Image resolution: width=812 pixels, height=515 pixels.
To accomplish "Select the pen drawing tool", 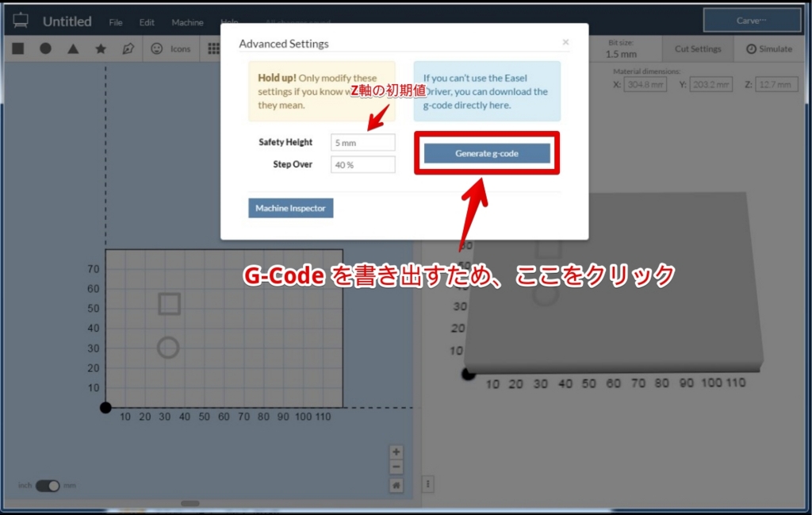I will [128, 48].
